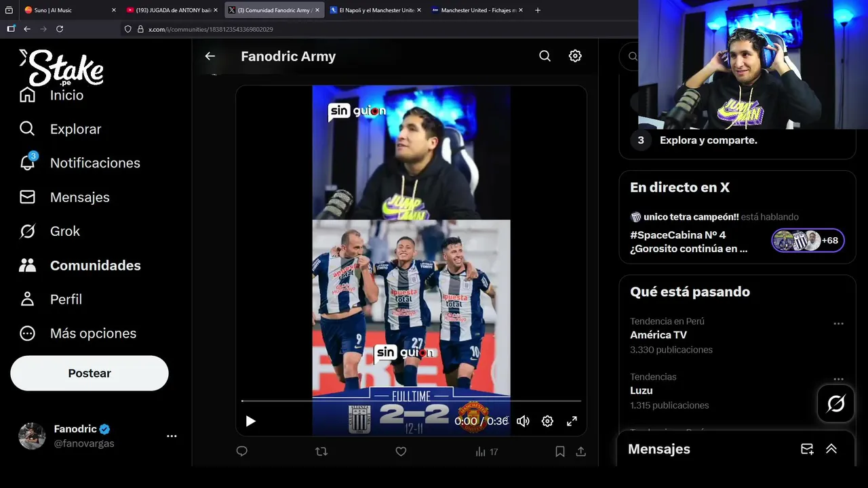Bookmark the post
This screenshot has width=868, height=488.
coord(560,451)
